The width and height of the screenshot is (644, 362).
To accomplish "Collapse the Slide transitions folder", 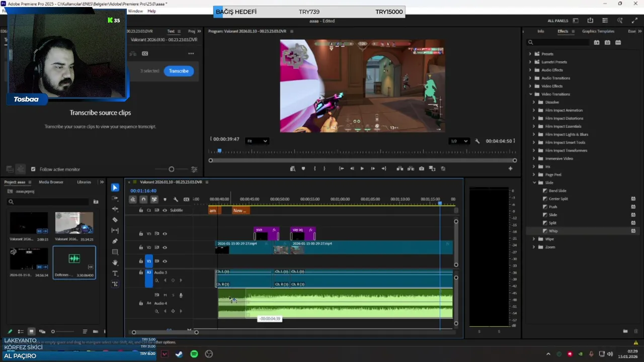I will tap(534, 183).
